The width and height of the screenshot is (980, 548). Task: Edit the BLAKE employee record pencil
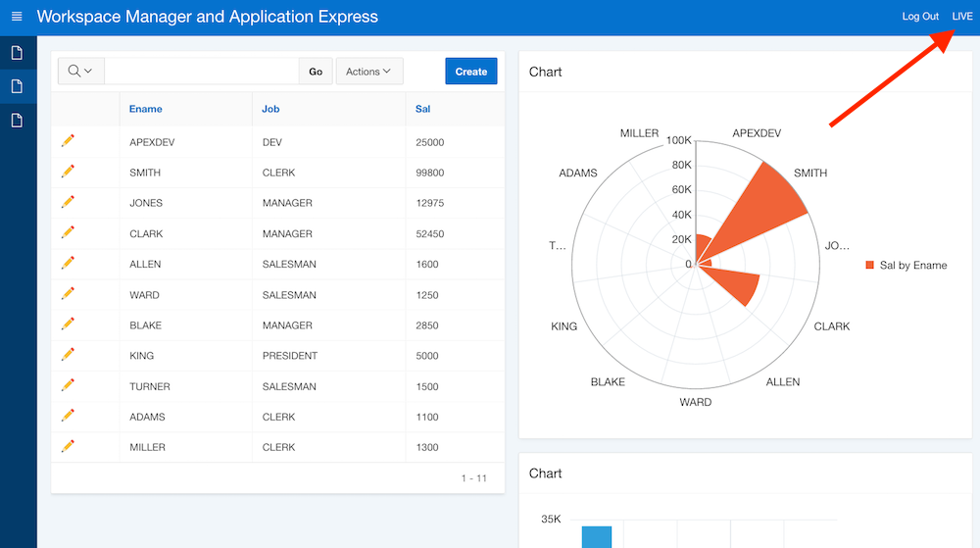[x=68, y=324]
